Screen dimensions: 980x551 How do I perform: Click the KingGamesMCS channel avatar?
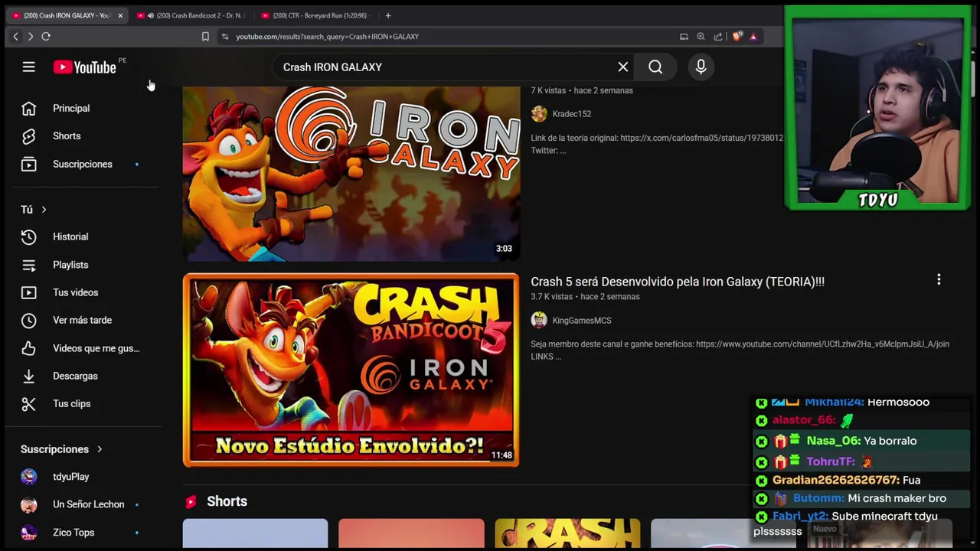539,321
